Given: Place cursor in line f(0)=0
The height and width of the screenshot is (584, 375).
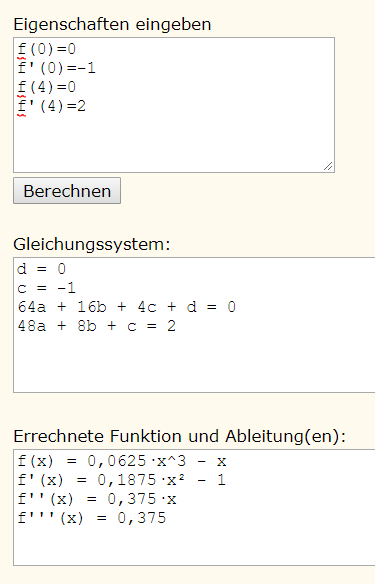Looking at the screenshot, I should [47, 49].
